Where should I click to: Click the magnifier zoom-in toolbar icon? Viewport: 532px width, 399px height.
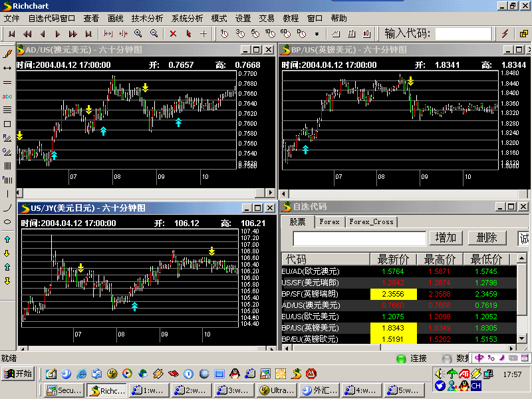pos(138,33)
